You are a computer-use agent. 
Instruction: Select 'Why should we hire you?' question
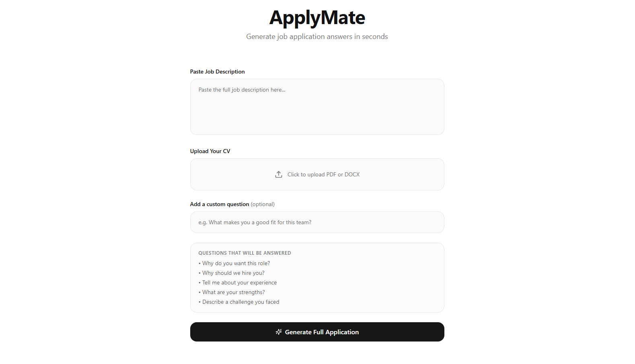click(233, 273)
